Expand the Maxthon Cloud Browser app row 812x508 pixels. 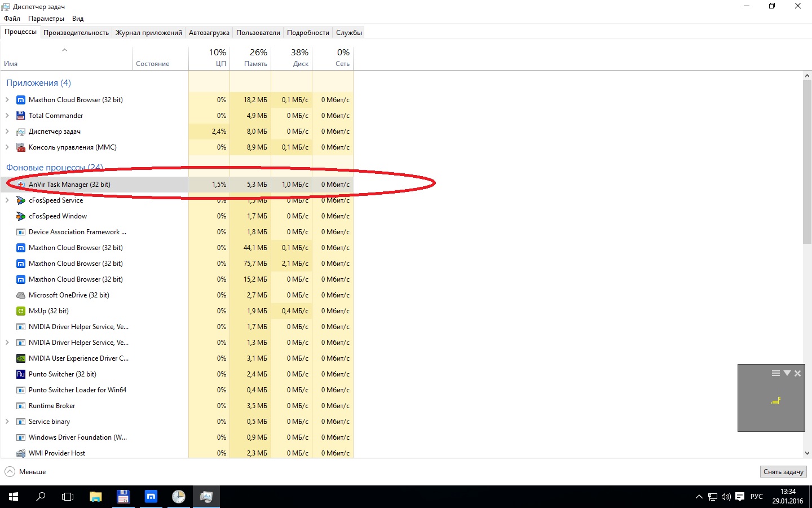7,100
